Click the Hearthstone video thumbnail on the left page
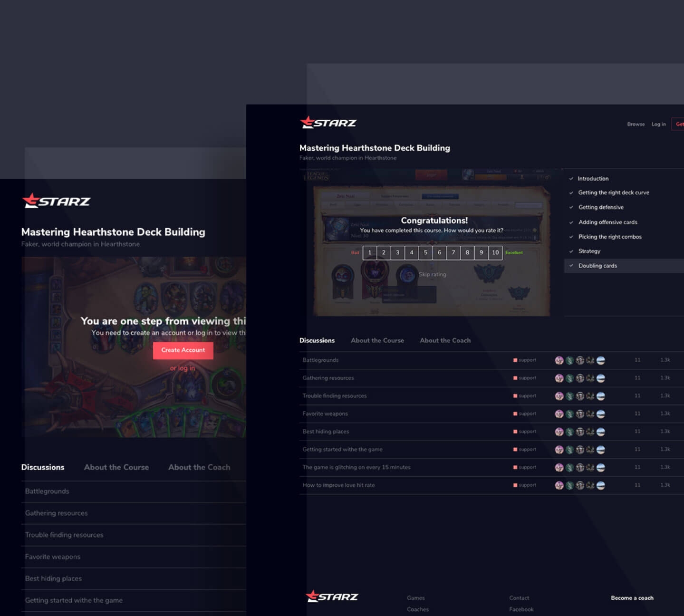This screenshot has width=684, height=616. [x=134, y=347]
